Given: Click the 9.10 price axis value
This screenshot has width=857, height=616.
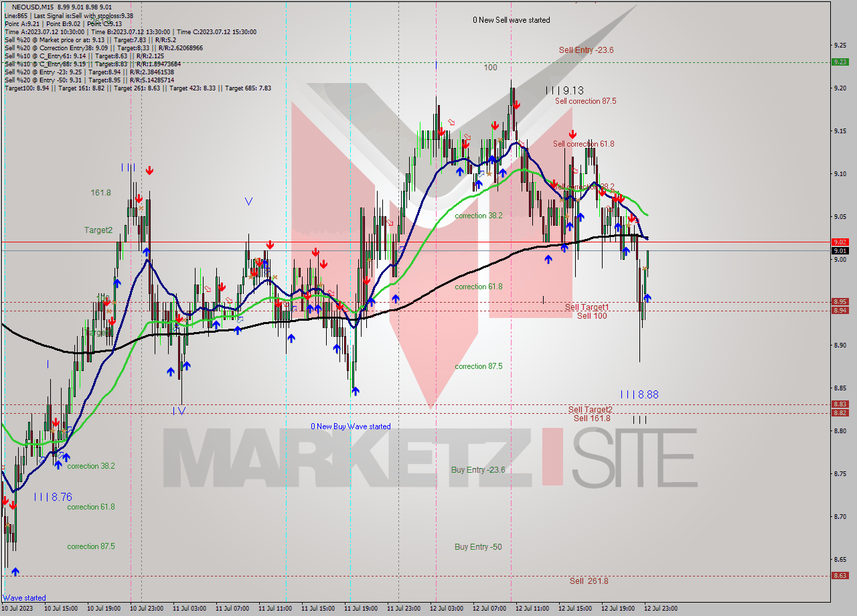Looking at the screenshot, I should click(x=840, y=173).
